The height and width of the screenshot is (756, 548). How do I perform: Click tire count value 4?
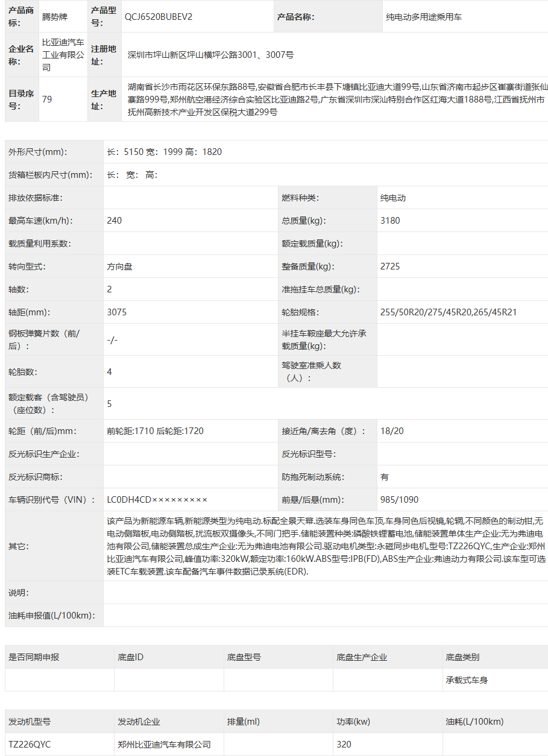pos(109,372)
